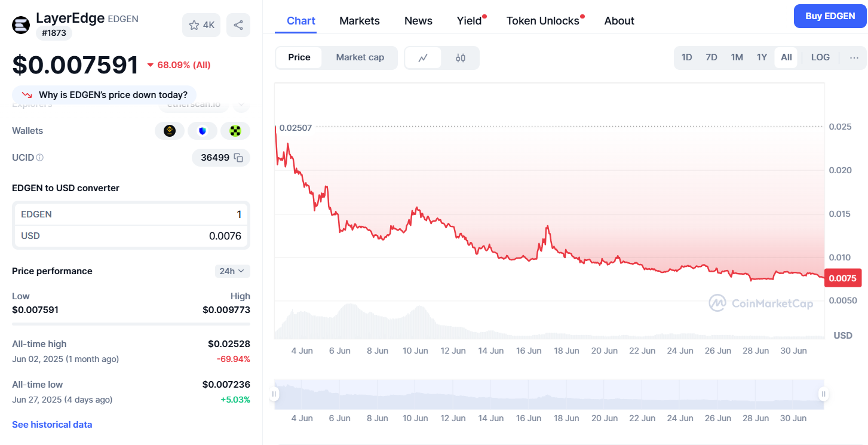Viewport: 868px width, 445px height.
Task: Click the EDGEN amount input field
Action: (x=131, y=214)
